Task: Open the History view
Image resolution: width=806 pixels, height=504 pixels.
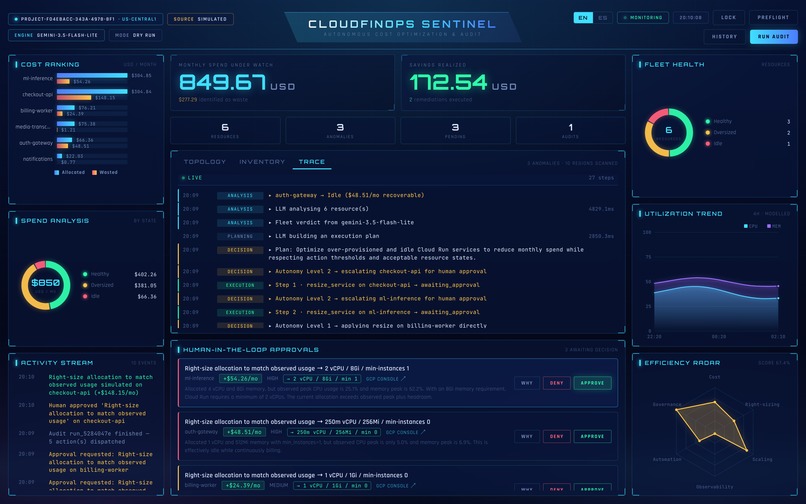Action: pyautogui.click(x=724, y=37)
